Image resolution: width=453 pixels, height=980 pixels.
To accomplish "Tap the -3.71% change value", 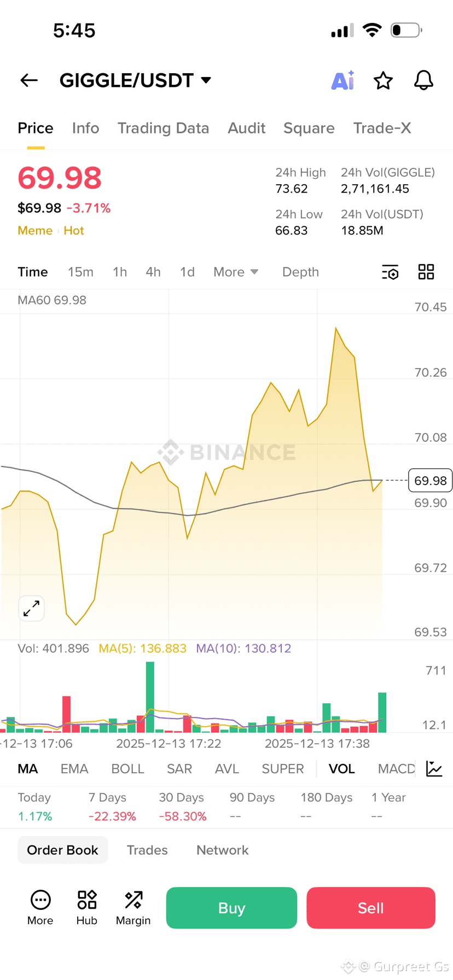I will [89, 208].
